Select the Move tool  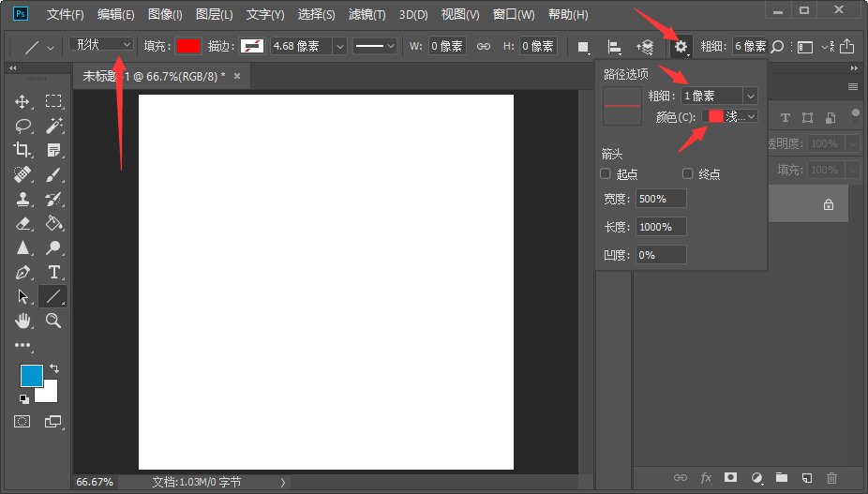click(x=22, y=101)
